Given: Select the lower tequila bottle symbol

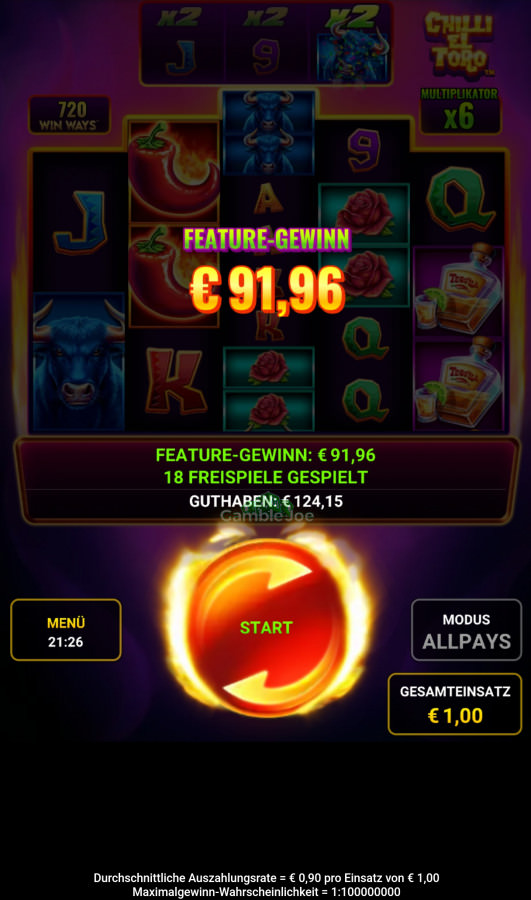Looking at the screenshot, I should [458, 383].
